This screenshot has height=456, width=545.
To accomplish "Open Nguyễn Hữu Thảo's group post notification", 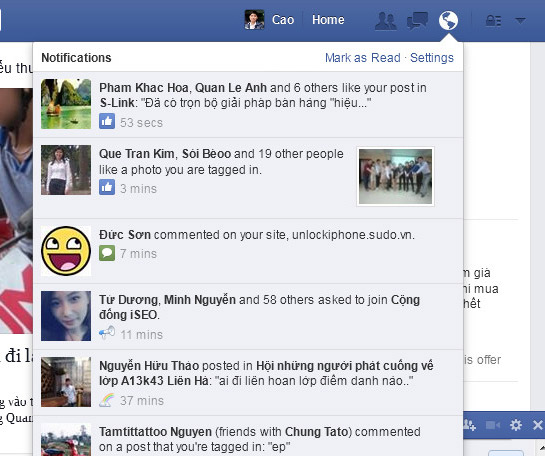I will [248, 383].
